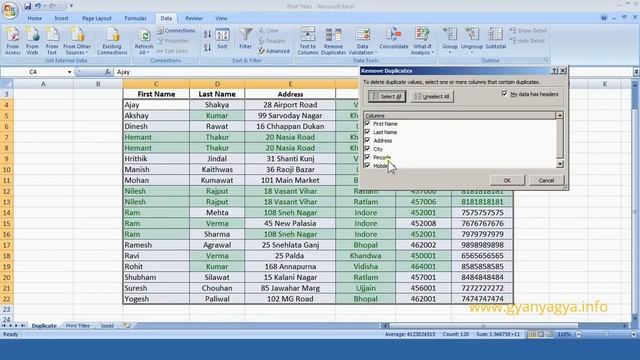
Task: Expand Quick Access toolbar customize arrow
Action: 71,6
